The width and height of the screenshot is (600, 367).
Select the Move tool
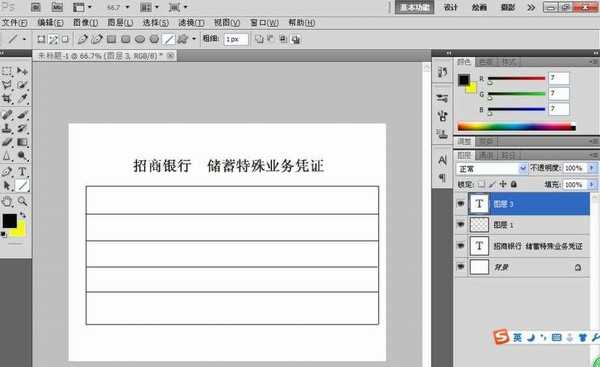[x=22, y=71]
